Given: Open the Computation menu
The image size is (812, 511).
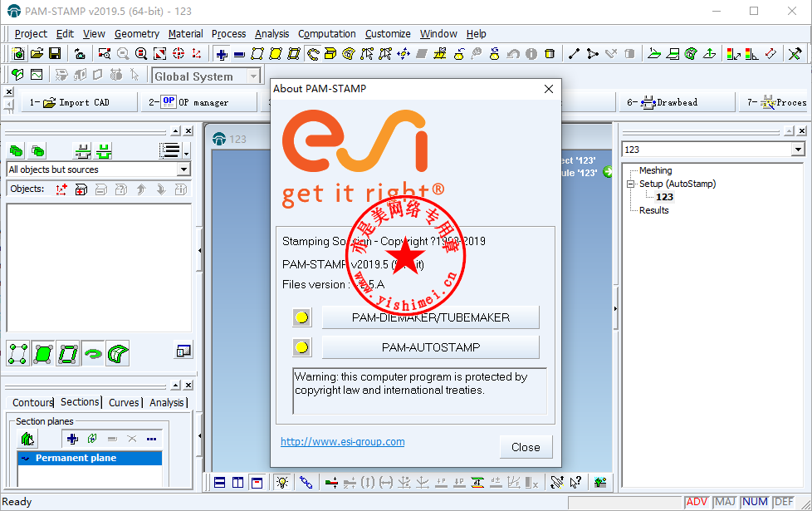Looking at the screenshot, I should pos(327,34).
